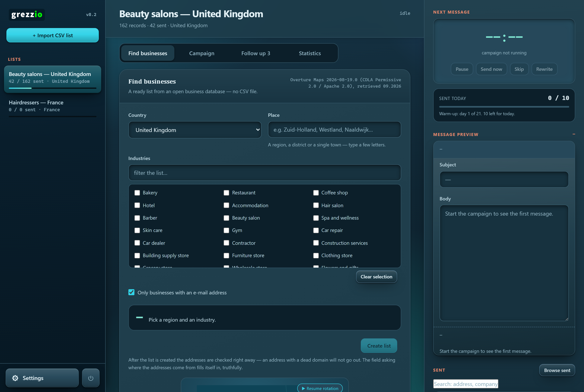Click the "Warm-up: day 1 of 21" note

(x=477, y=114)
